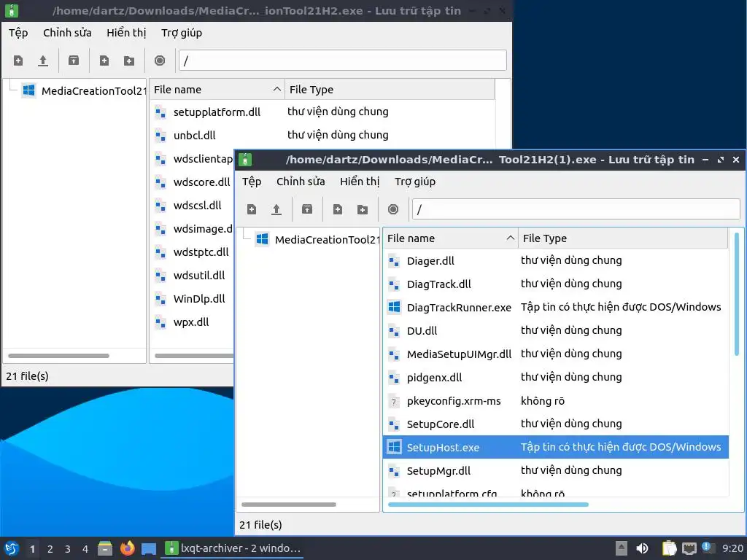Select DU.dll in file list
The height and width of the screenshot is (560, 747).
pyautogui.click(x=556, y=330)
